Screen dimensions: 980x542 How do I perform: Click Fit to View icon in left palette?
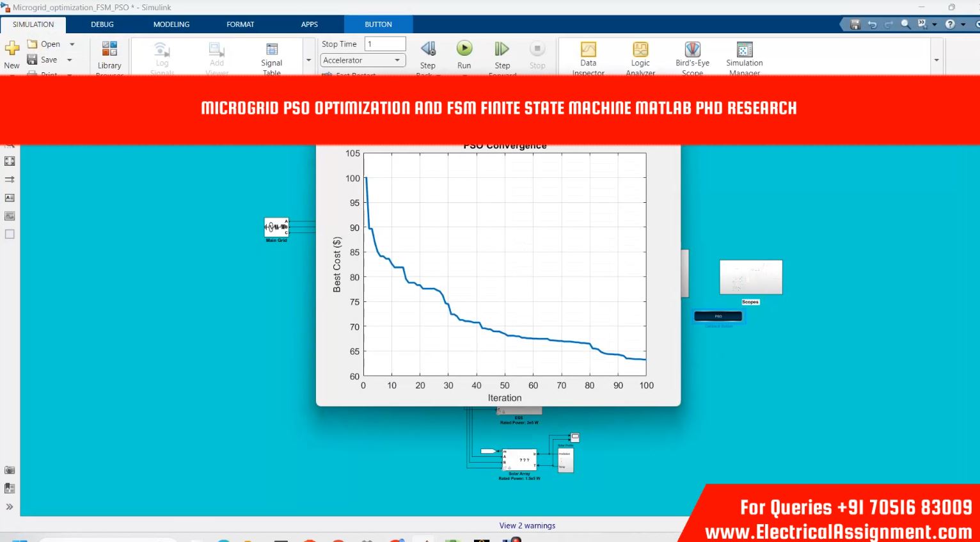coord(10,161)
